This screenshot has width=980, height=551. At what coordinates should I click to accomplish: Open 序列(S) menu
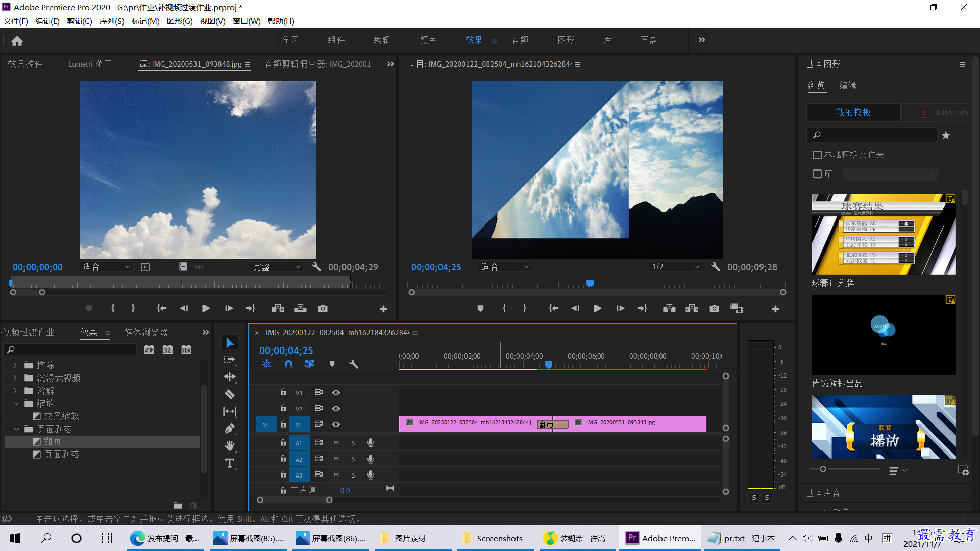pos(112,21)
